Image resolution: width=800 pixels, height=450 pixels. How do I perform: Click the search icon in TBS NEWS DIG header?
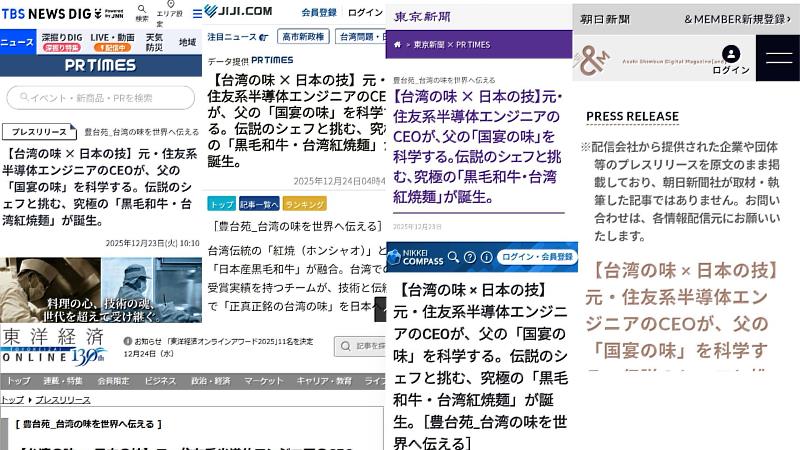[x=142, y=10]
